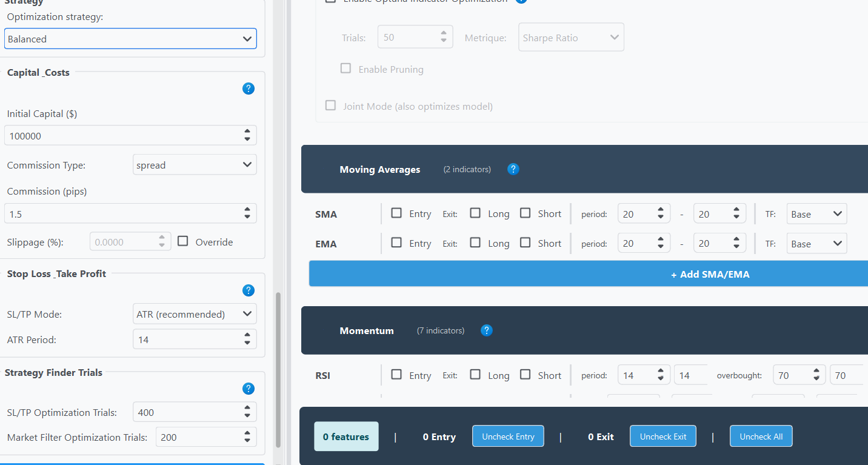
Task: Click the Capital Costs help icon
Action: 248,89
